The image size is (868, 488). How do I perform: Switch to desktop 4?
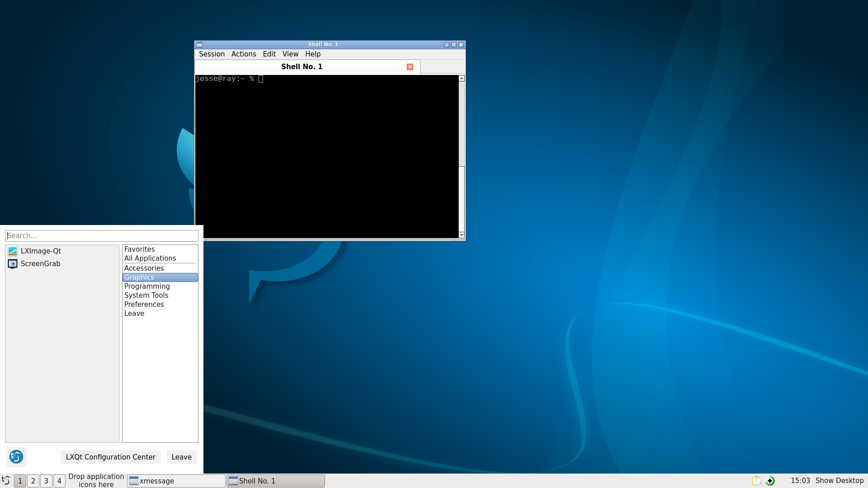(x=59, y=481)
